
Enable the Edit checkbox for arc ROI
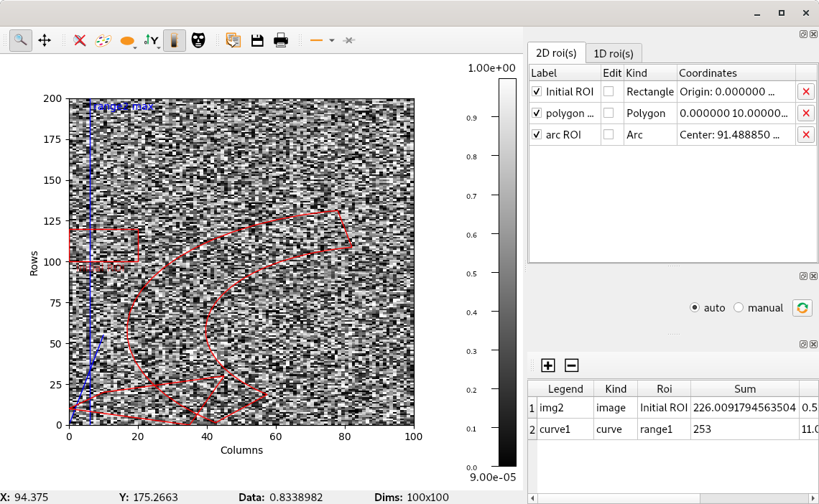tap(609, 135)
